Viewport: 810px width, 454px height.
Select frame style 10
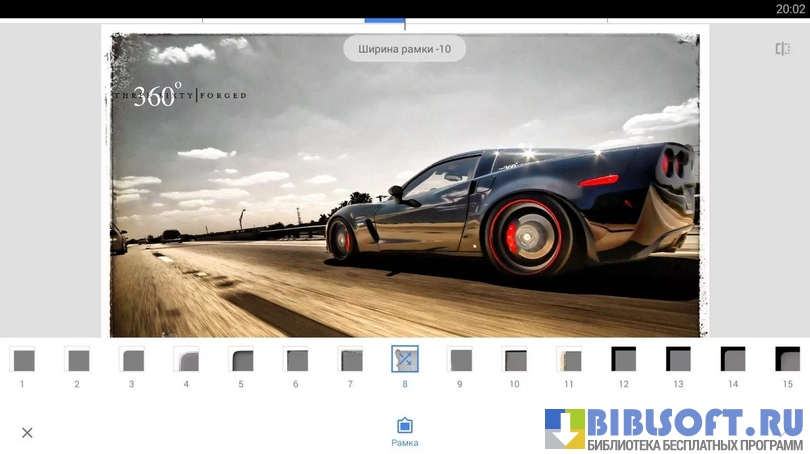514,359
